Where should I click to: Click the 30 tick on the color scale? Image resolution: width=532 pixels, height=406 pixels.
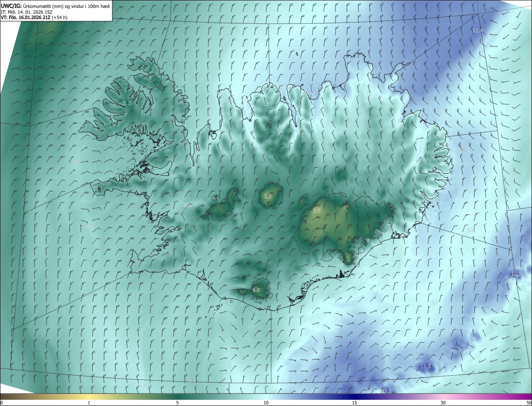point(443,403)
